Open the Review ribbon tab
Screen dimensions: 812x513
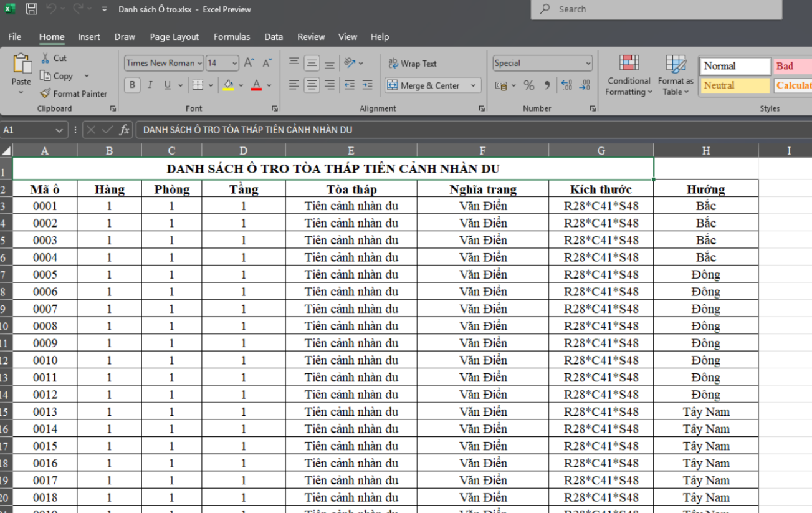pyautogui.click(x=310, y=37)
